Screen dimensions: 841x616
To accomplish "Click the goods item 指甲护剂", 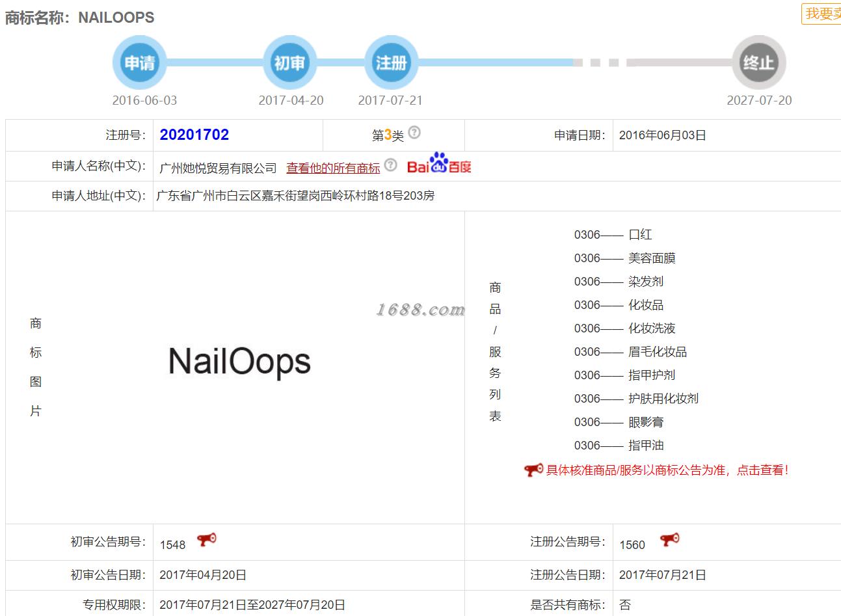I will click(652, 375).
